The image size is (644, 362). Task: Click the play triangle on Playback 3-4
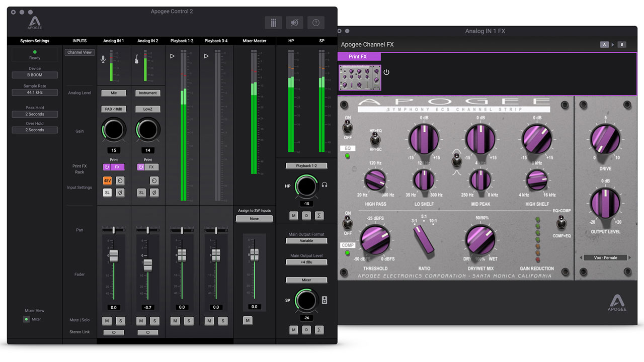click(x=206, y=56)
